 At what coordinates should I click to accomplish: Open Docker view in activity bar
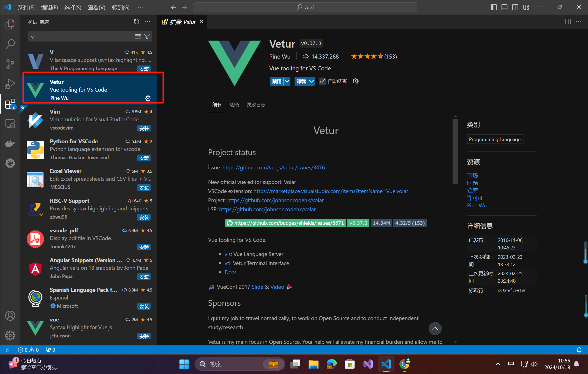point(10,143)
